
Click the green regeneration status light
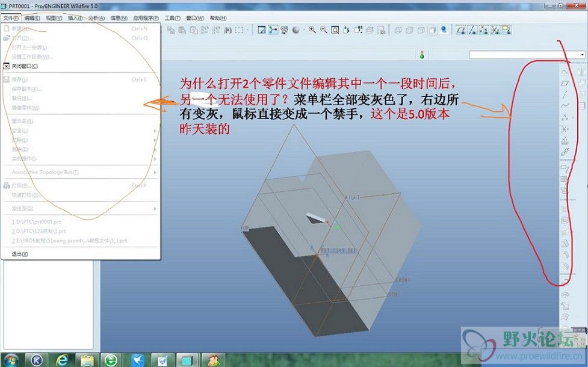click(x=422, y=55)
